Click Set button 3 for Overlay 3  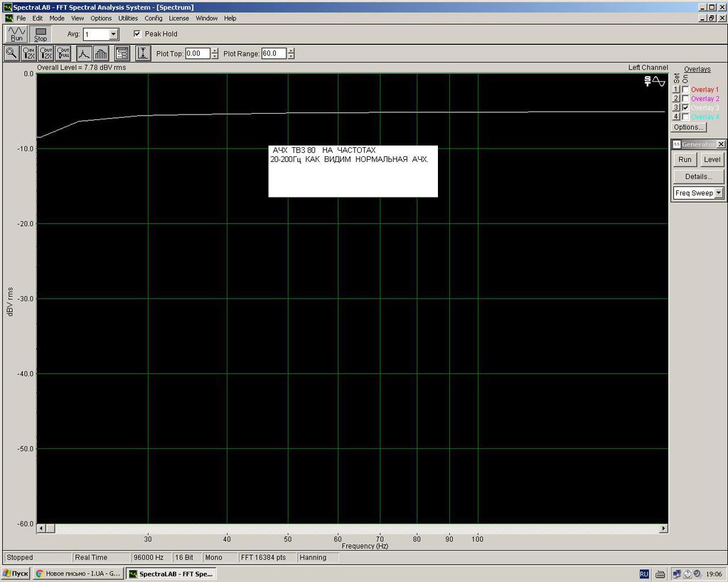tap(676, 108)
